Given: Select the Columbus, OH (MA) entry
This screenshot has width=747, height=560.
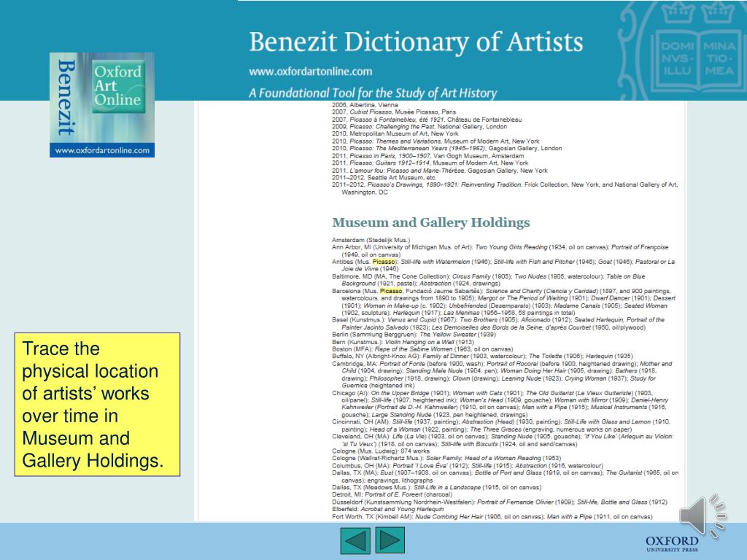Looking at the screenshot, I should point(468,466).
